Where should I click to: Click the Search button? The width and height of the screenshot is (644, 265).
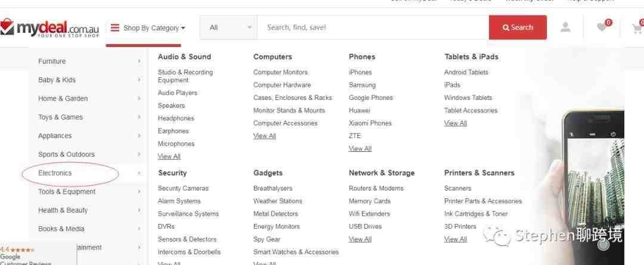tap(518, 27)
